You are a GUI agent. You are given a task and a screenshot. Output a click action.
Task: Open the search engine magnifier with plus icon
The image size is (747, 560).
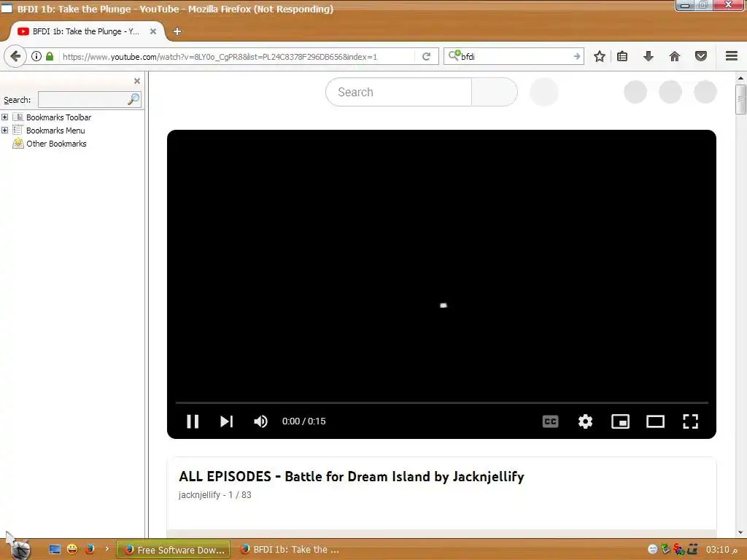point(454,55)
